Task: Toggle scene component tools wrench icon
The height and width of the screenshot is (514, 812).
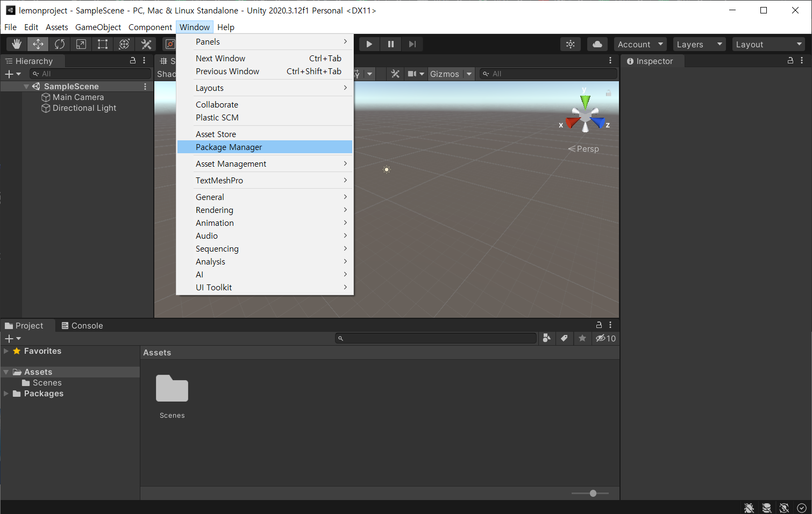Action: coord(395,74)
